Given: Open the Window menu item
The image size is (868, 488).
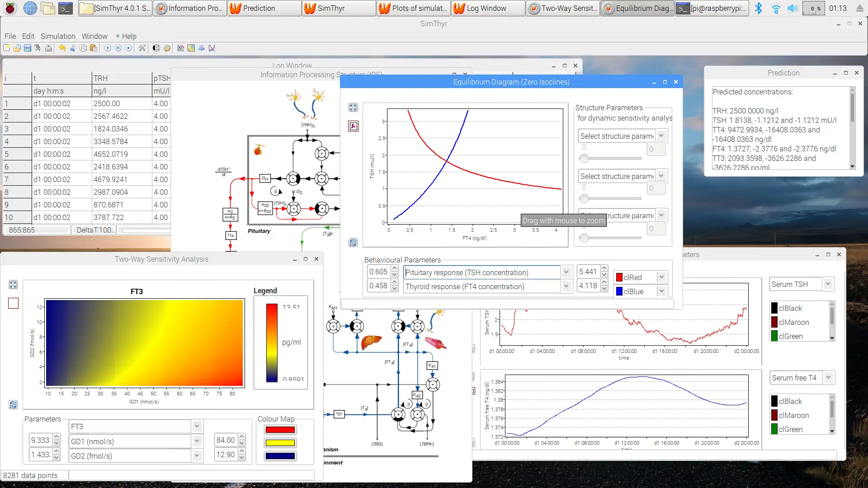Looking at the screenshot, I should tap(94, 36).
